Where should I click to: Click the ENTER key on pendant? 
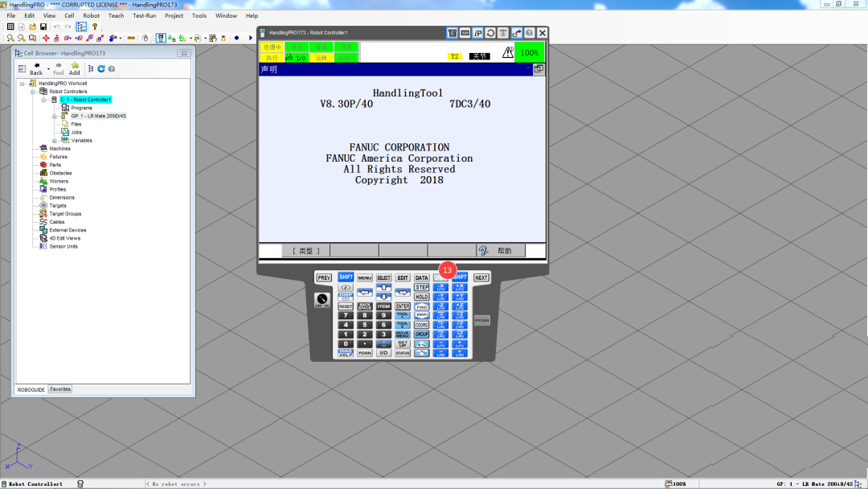(x=403, y=306)
